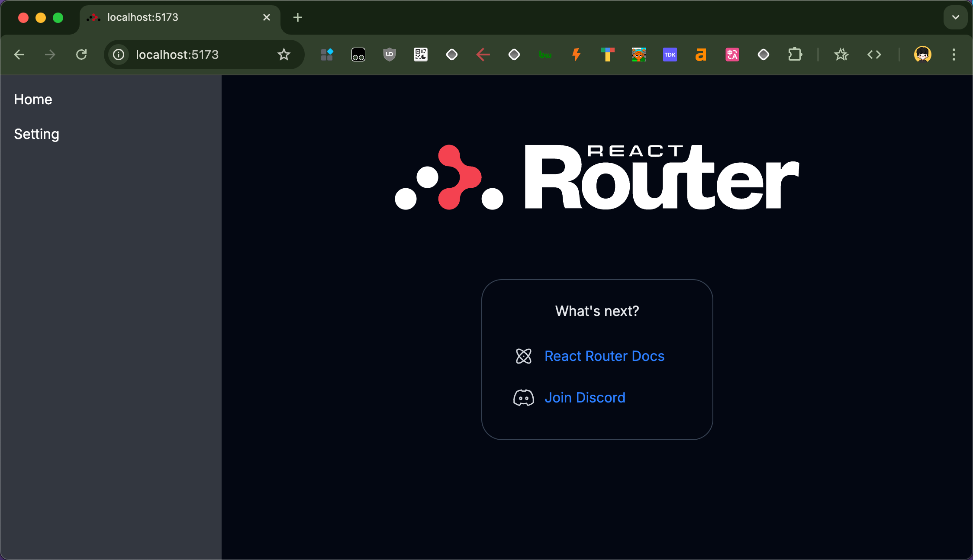Open the uBlock Origin shield extension
973x560 pixels.
point(390,55)
